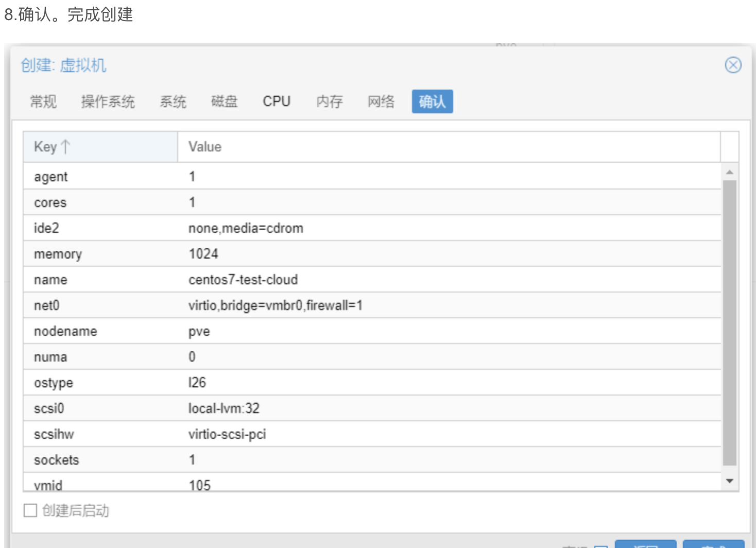Switch to the 常规 tab
This screenshot has height=548, width=756.
[x=43, y=101]
